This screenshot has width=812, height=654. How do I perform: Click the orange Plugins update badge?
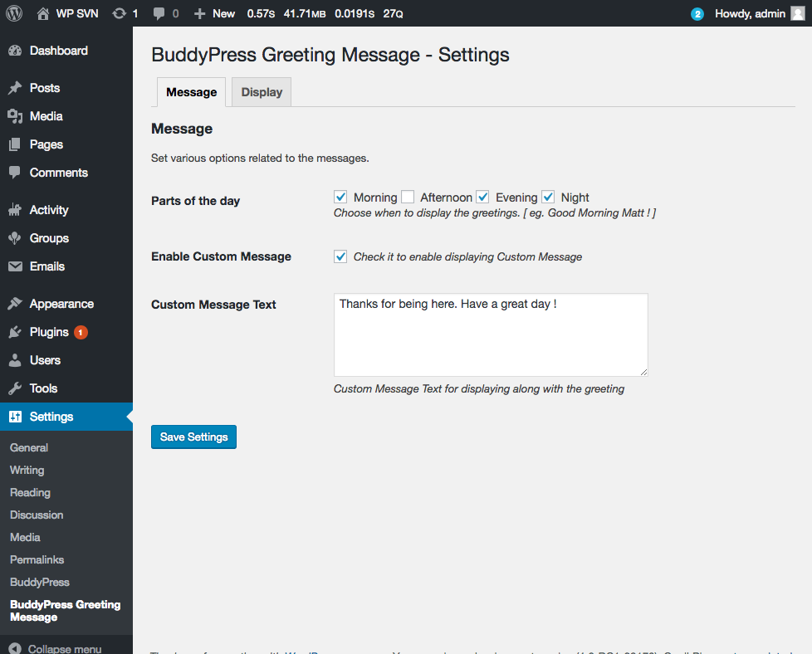click(x=81, y=333)
